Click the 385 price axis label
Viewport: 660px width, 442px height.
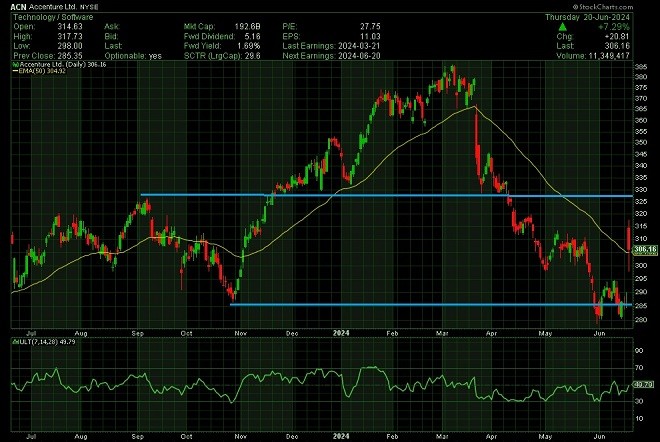(x=641, y=67)
